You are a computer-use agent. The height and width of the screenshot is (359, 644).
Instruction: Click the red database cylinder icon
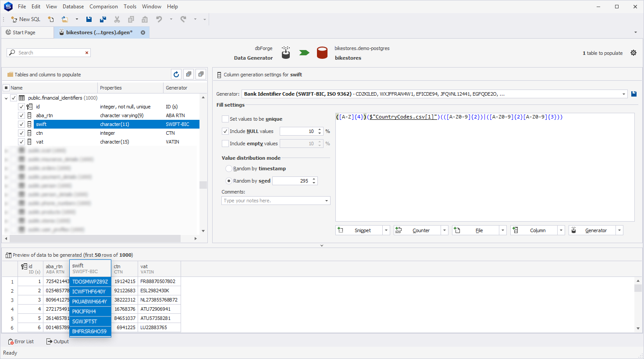[322, 53]
